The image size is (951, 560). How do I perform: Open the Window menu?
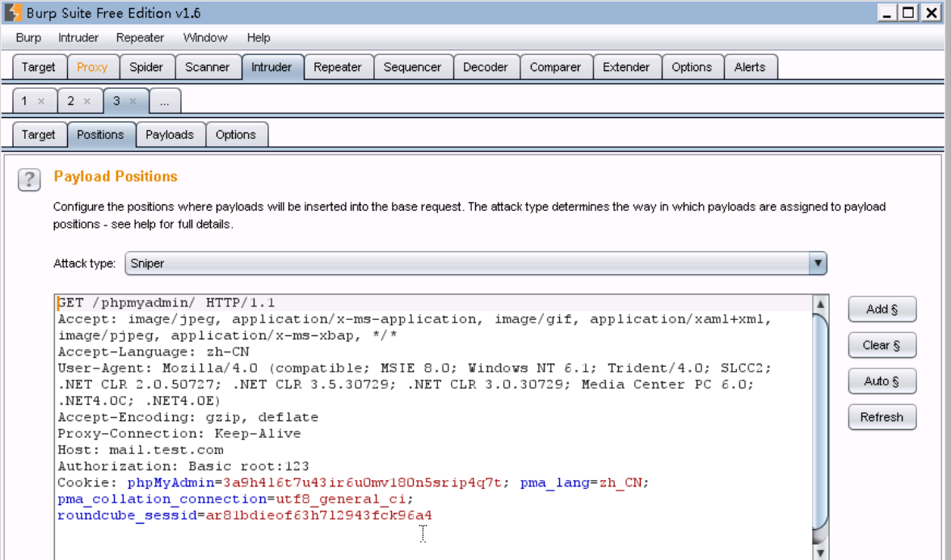(205, 38)
